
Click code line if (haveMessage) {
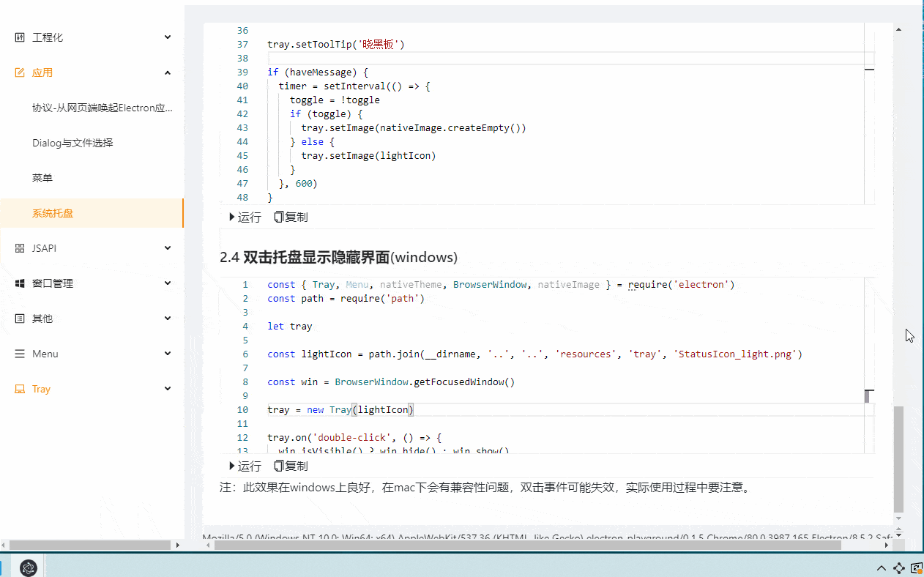tap(317, 72)
